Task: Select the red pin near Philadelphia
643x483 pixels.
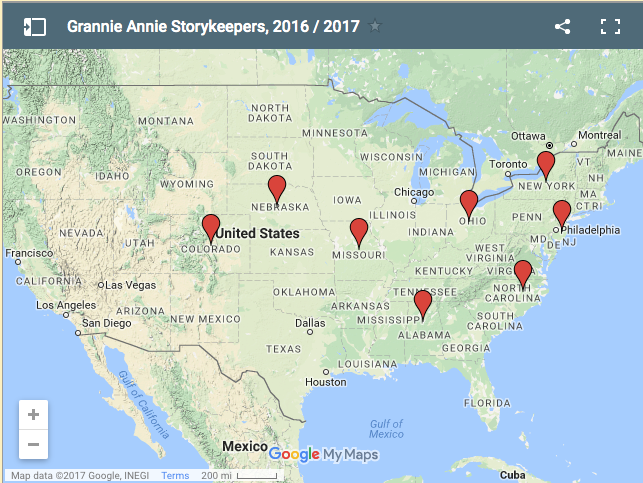Action: click(x=561, y=215)
